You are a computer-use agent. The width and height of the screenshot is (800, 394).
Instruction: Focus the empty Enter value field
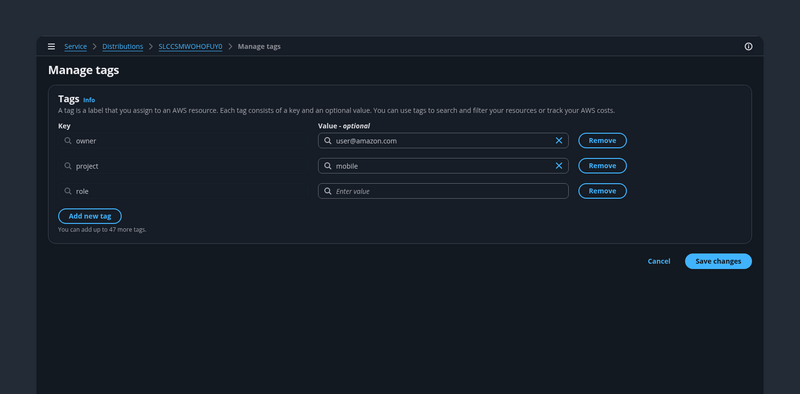pyautogui.click(x=443, y=191)
